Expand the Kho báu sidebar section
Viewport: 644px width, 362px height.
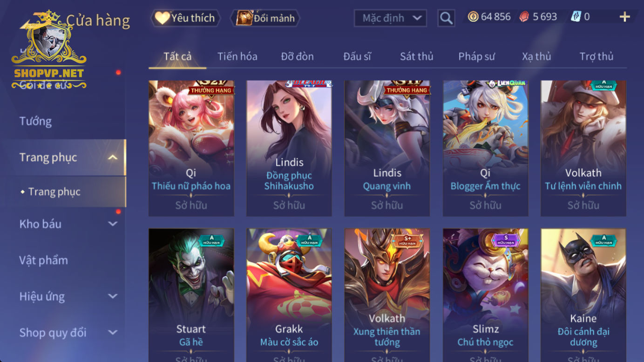(113, 224)
